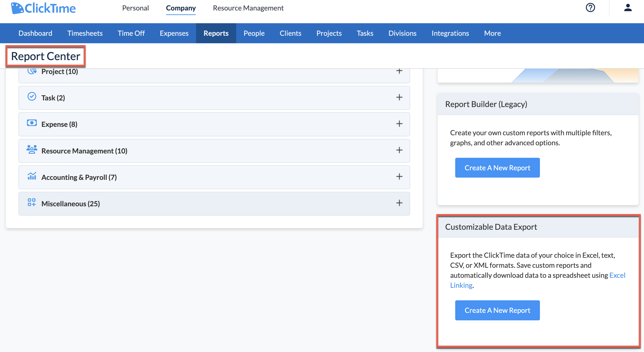644x352 pixels.
Task: Expand the Project (10) section plus
Action: 399,71
